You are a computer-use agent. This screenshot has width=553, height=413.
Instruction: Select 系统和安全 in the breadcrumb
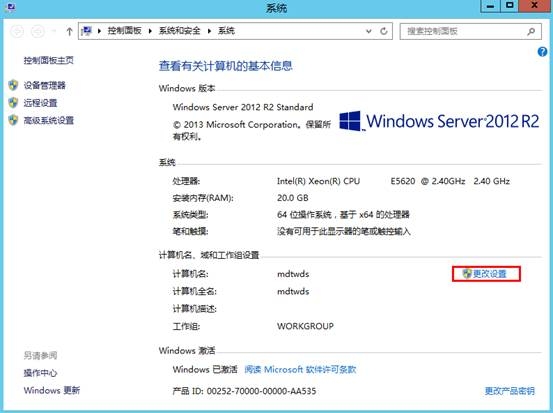180,31
